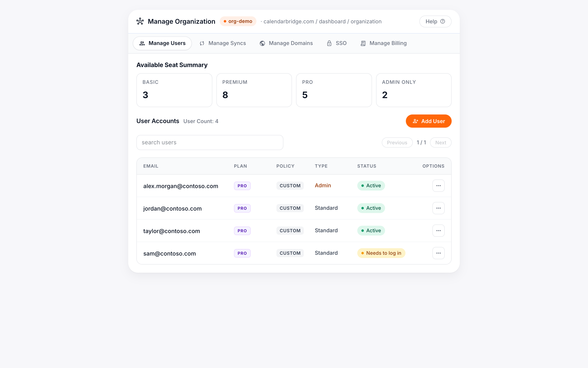Click the PRO plan badge for taylor
Screen dimensions: 588x368
tap(242, 231)
